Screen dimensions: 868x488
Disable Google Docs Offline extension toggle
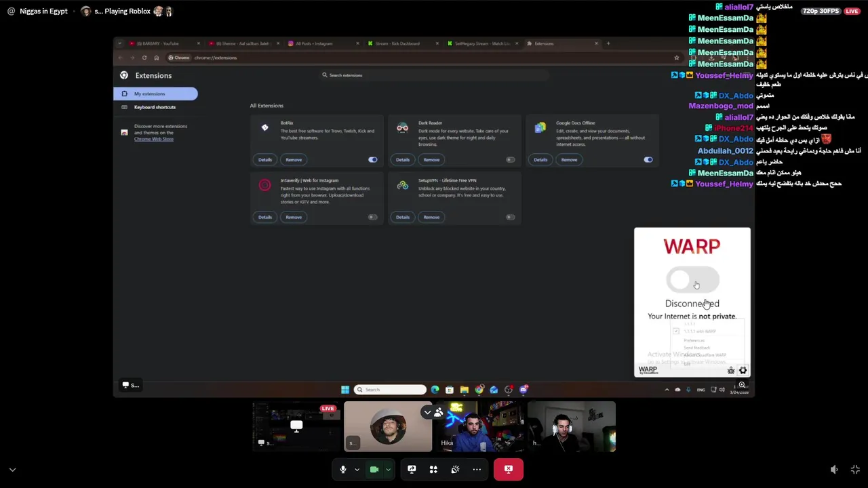(x=648, y=160)
